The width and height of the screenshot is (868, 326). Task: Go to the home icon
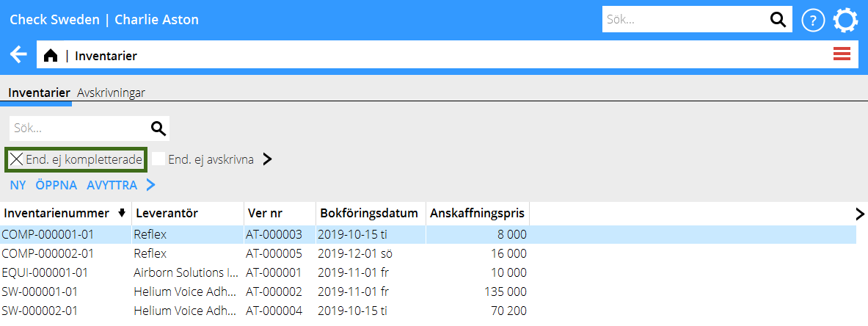(51, 56)
